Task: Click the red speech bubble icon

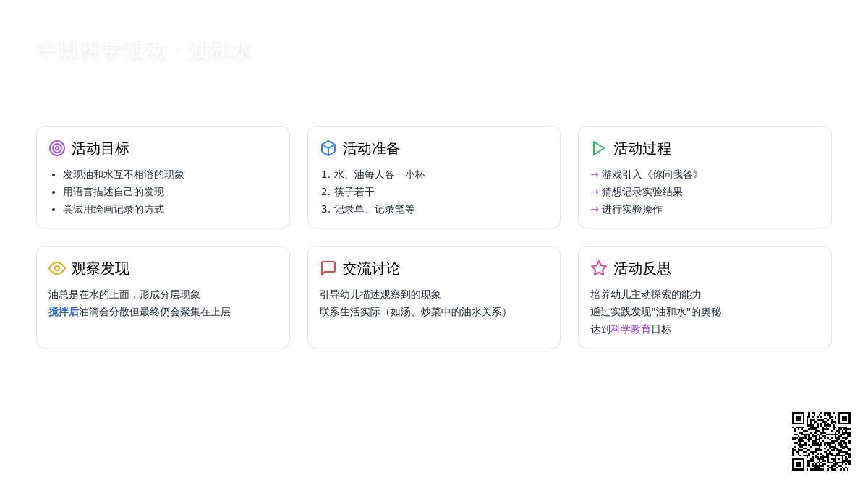Action: pos(328,268)
